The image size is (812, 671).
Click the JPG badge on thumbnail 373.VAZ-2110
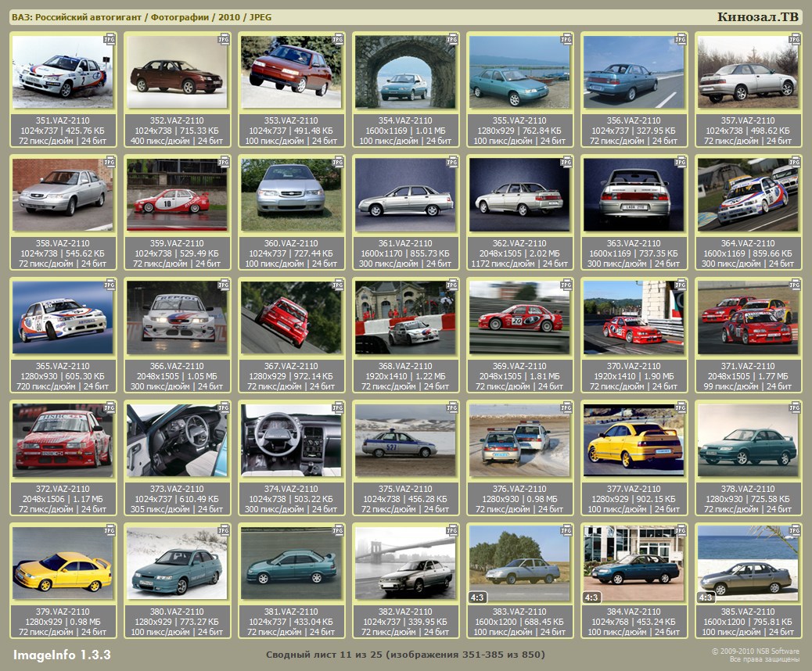click(x=224, y=407)
